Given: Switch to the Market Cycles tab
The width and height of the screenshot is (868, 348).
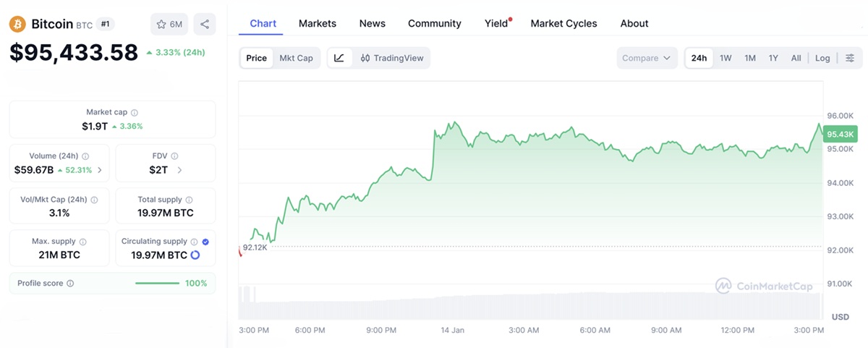Looking at the screenshot, I should pyautogui.click(x=564, y=23).
